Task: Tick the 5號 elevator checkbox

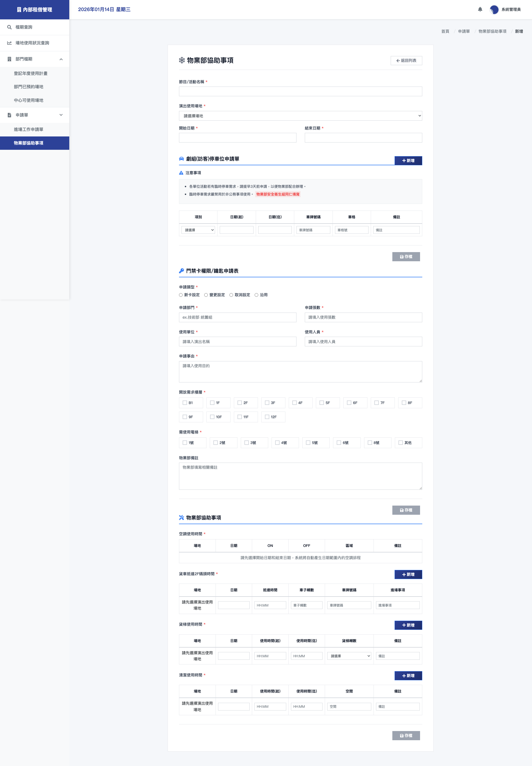Action: [308, 443]
